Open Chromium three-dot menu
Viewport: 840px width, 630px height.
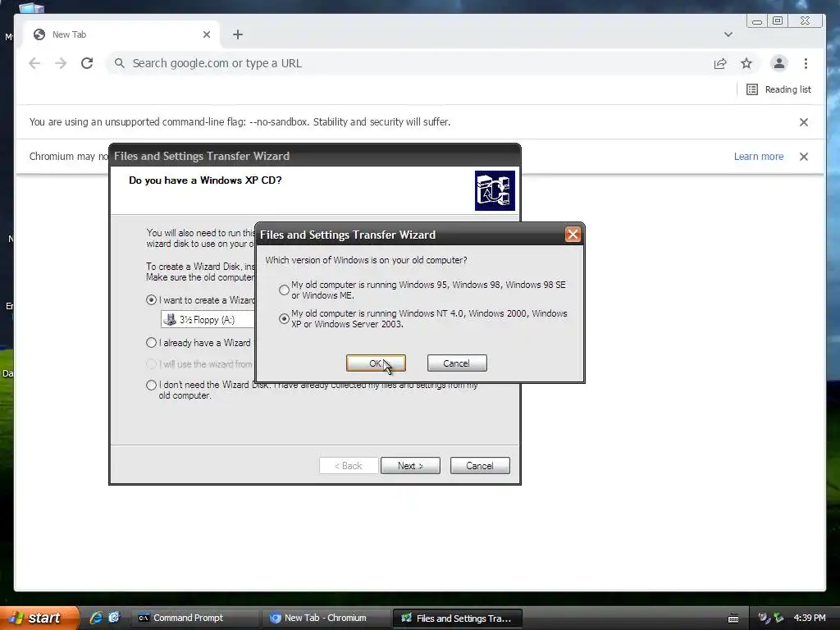pos(806,63)
